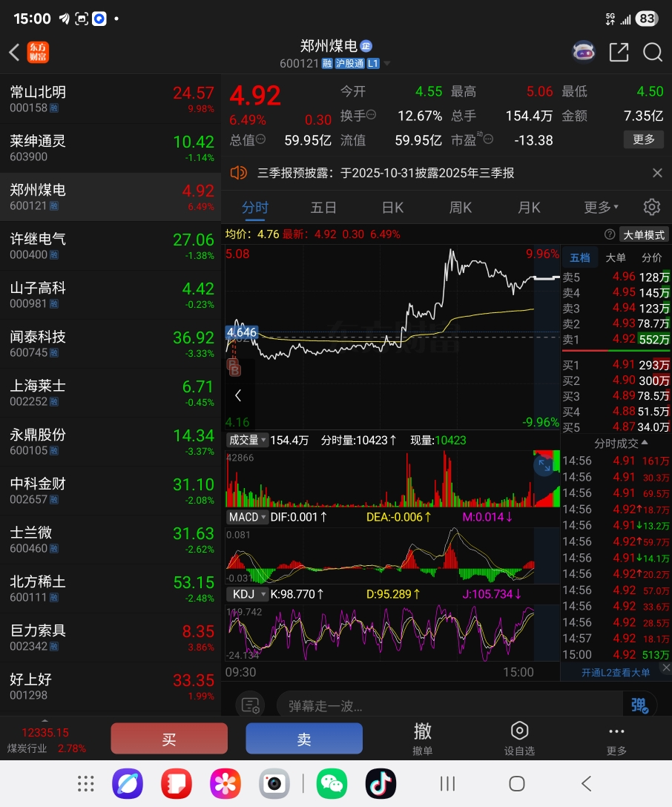Tap the 更多 button under quote stats

point(643,139)
